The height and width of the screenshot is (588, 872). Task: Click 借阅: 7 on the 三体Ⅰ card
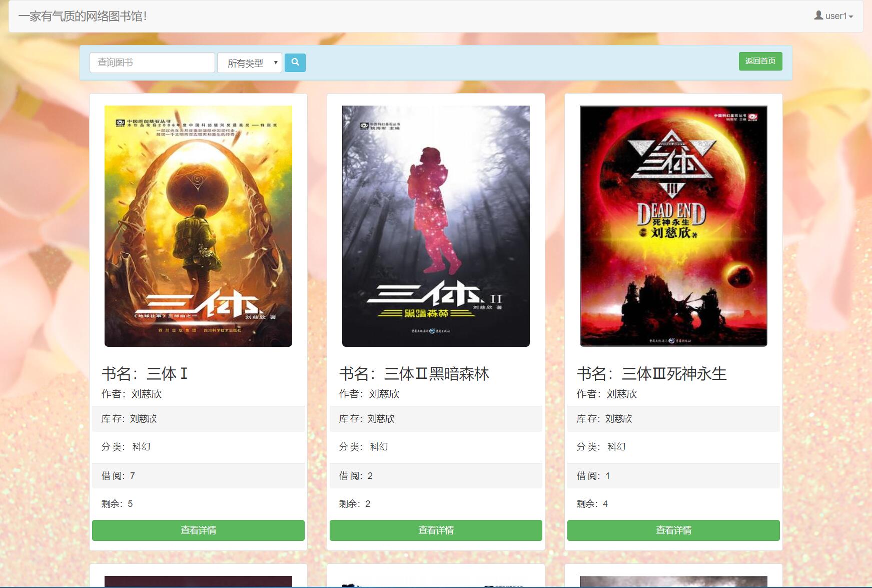point(118,476)
